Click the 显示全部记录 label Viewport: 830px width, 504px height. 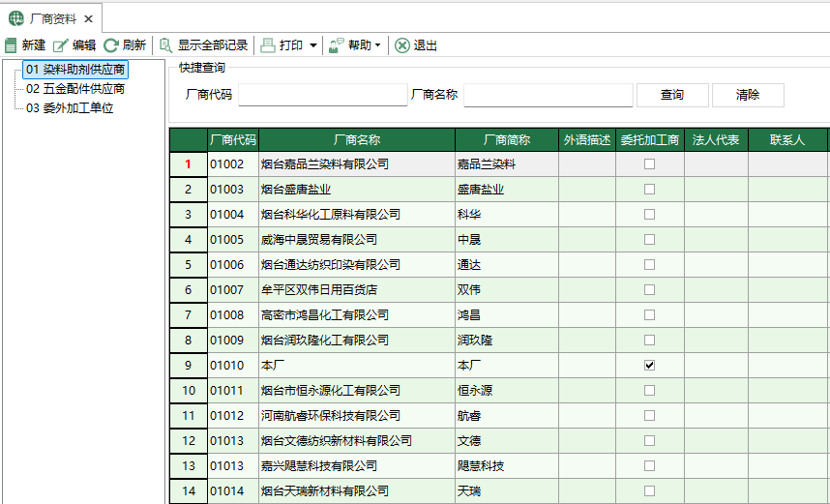(x=213, y=45)
